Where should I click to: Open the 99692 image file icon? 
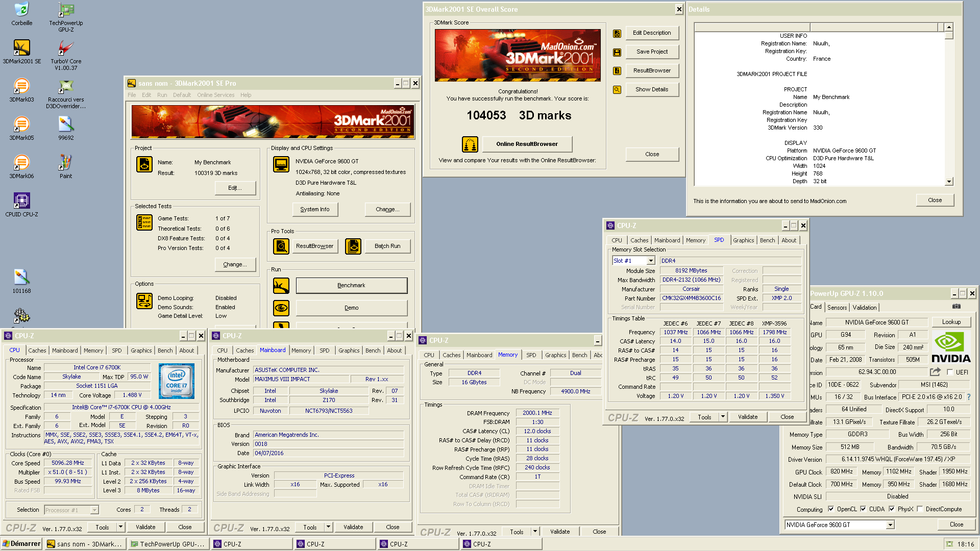click(66, 128)
